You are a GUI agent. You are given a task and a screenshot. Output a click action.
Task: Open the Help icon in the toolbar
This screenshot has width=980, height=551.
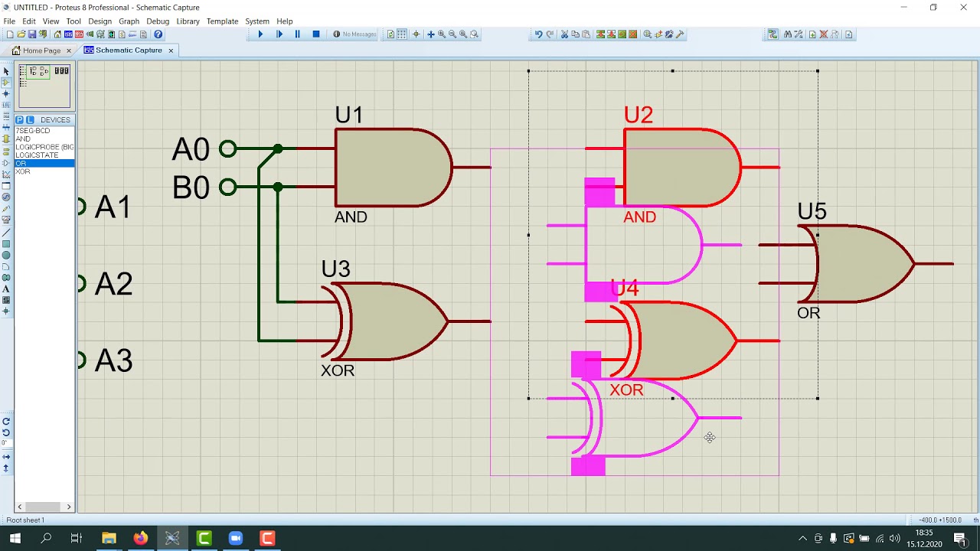point(158,34)
